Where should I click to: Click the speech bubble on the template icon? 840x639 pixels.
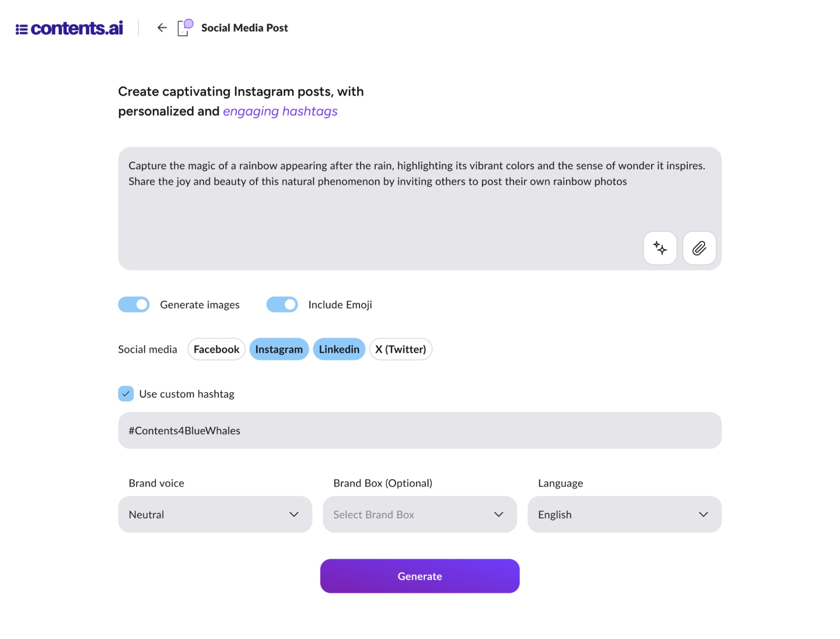189,24
